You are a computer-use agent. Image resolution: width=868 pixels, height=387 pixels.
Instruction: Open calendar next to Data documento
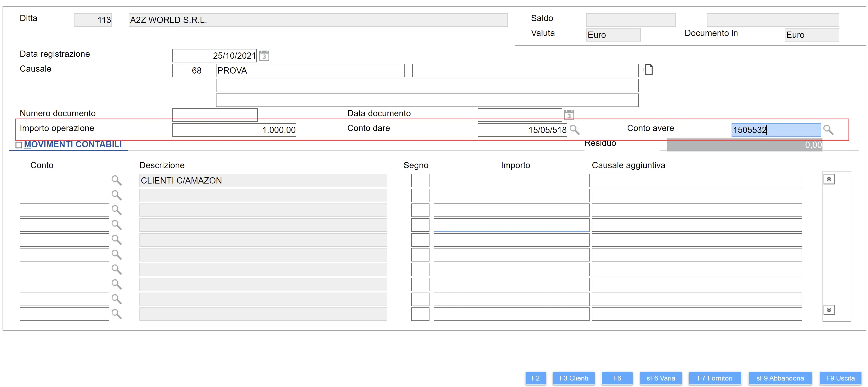[x=569, y=115]
